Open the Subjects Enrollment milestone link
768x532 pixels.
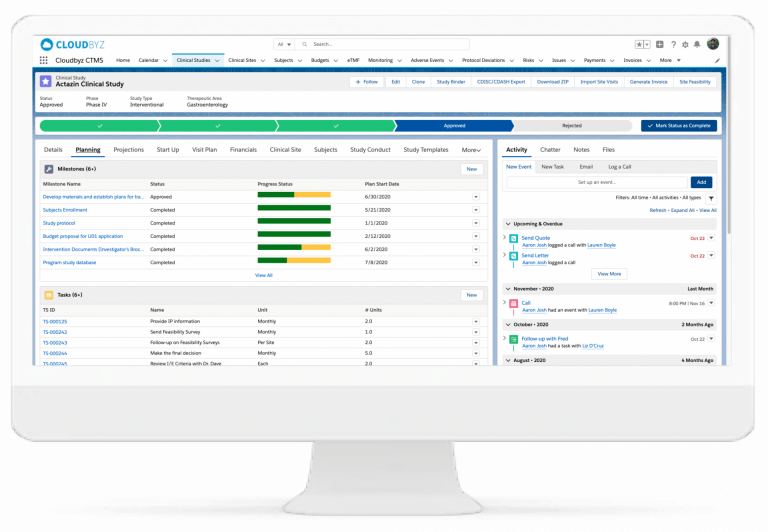point(67,210)
